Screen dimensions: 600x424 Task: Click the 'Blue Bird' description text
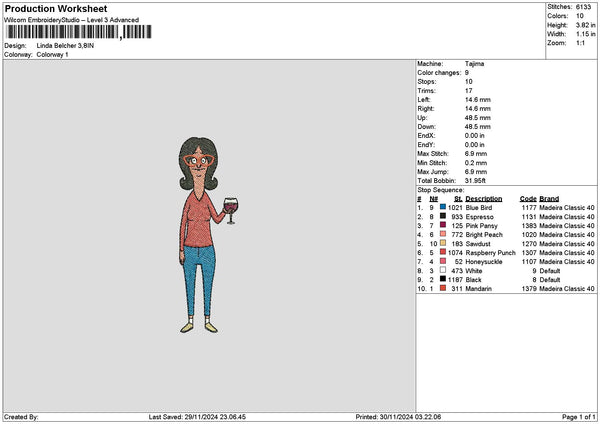[479, 208]
